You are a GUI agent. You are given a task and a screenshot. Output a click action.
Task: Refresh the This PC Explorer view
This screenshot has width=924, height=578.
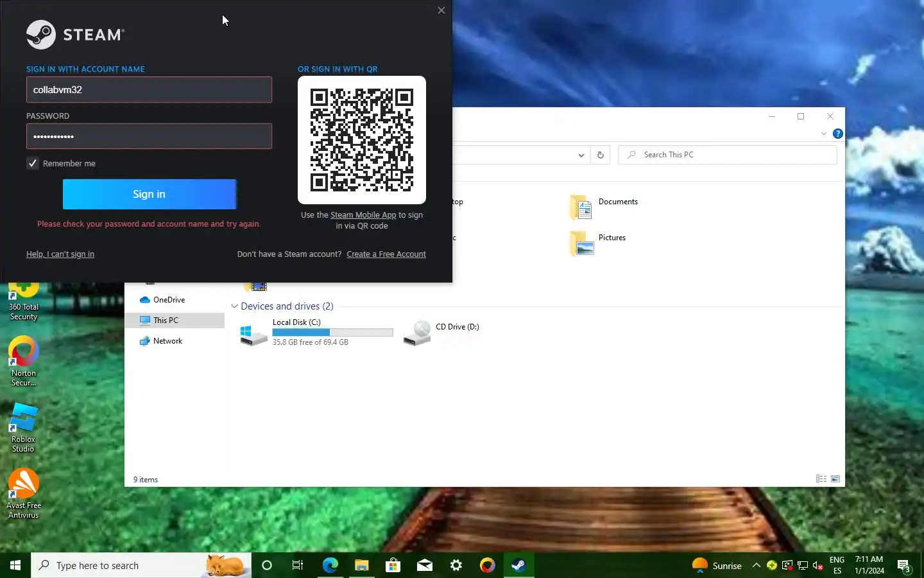coord(601,155)
